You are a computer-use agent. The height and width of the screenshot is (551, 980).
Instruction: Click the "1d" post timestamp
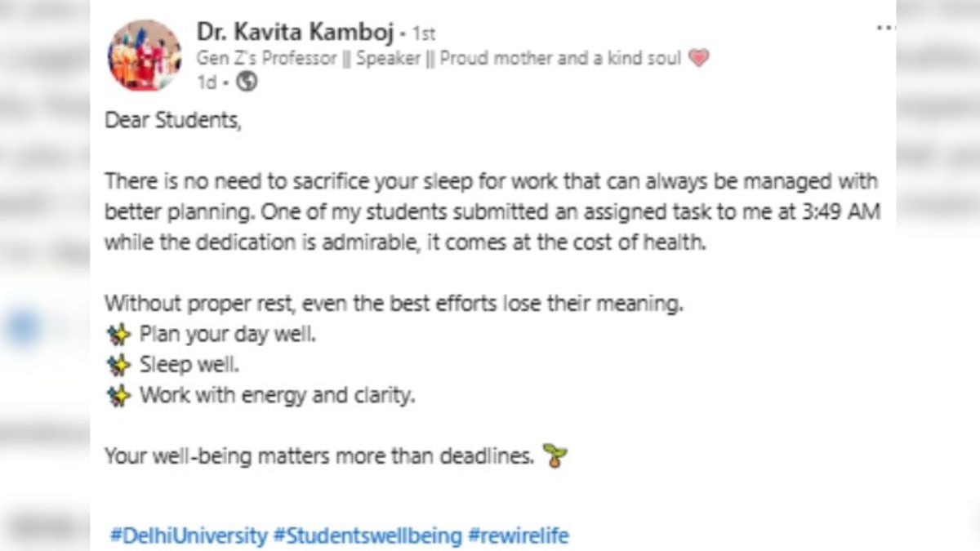click(x=206, y=82)
